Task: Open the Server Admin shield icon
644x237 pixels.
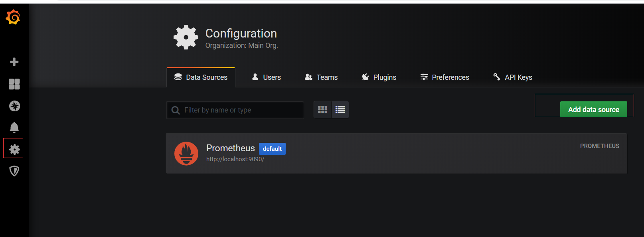Action: [14, 171]
